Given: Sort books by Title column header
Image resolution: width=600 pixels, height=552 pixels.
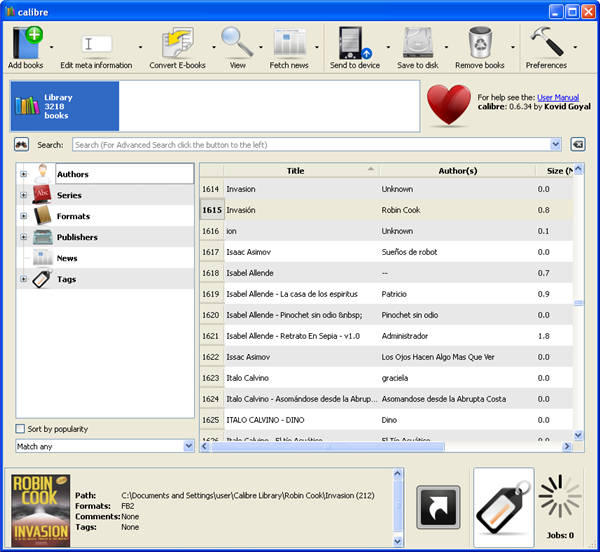Looking at the screenshot, I should click(295, 170).
